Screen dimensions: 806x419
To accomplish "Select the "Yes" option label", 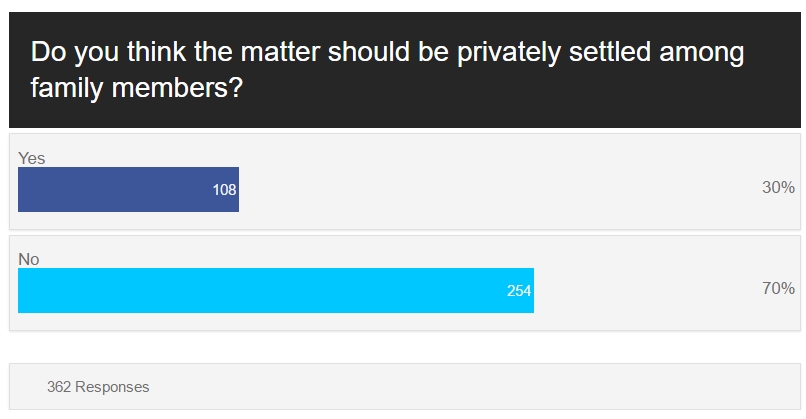I will click(x=31, y=158).
